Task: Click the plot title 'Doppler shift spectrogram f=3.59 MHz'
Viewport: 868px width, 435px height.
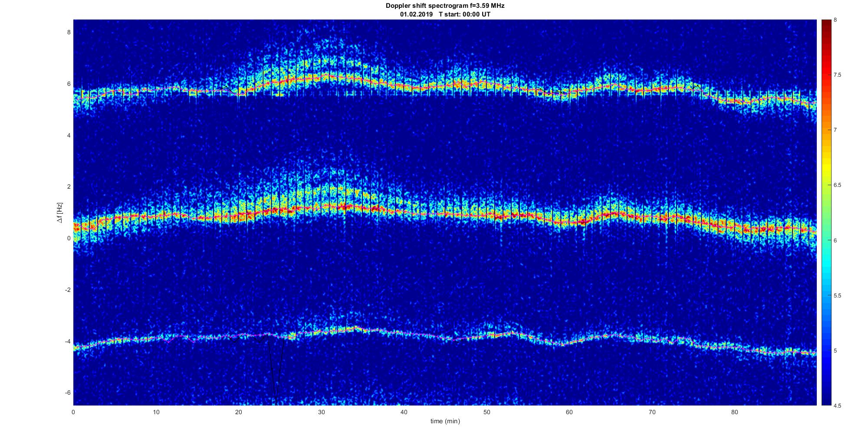Action: [x=445, y=6]
